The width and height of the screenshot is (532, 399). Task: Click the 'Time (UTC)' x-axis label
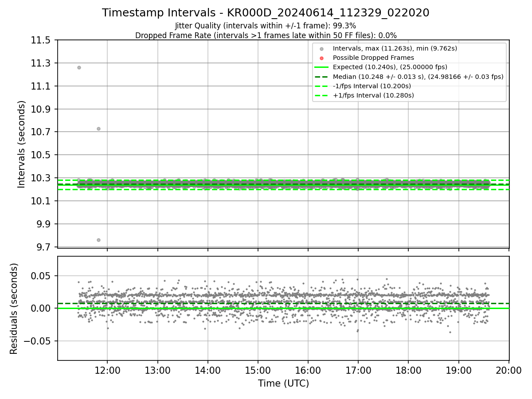click(x=283, y=383)
